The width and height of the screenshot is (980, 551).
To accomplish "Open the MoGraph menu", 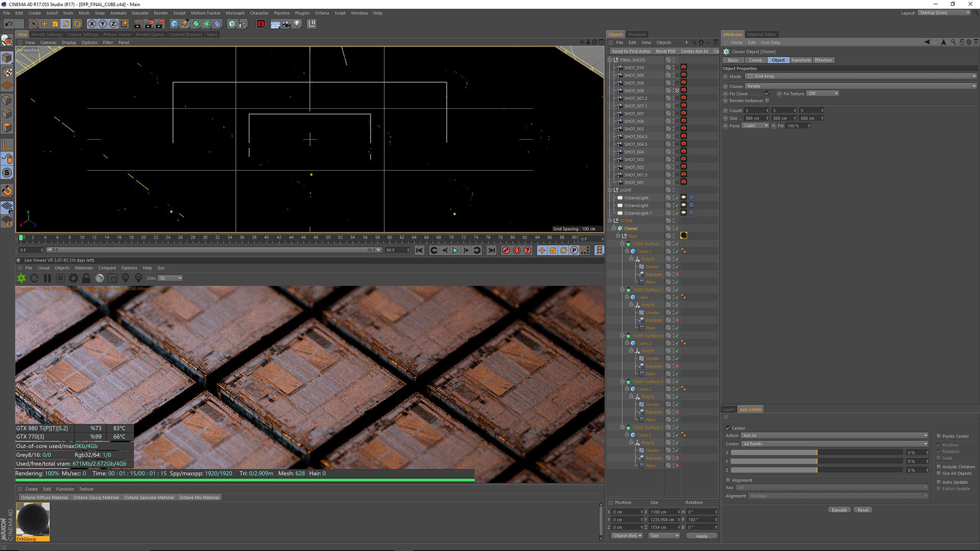I will (235, 13).
